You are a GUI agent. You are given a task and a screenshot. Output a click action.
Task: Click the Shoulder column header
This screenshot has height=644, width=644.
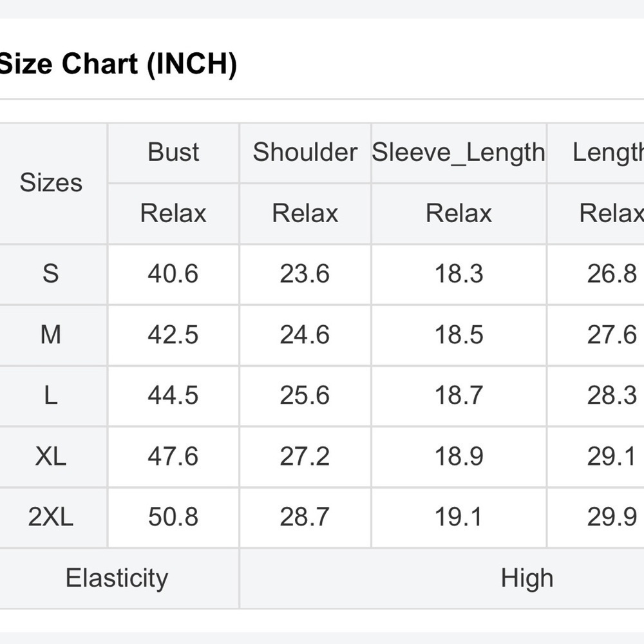click(305, 153)
